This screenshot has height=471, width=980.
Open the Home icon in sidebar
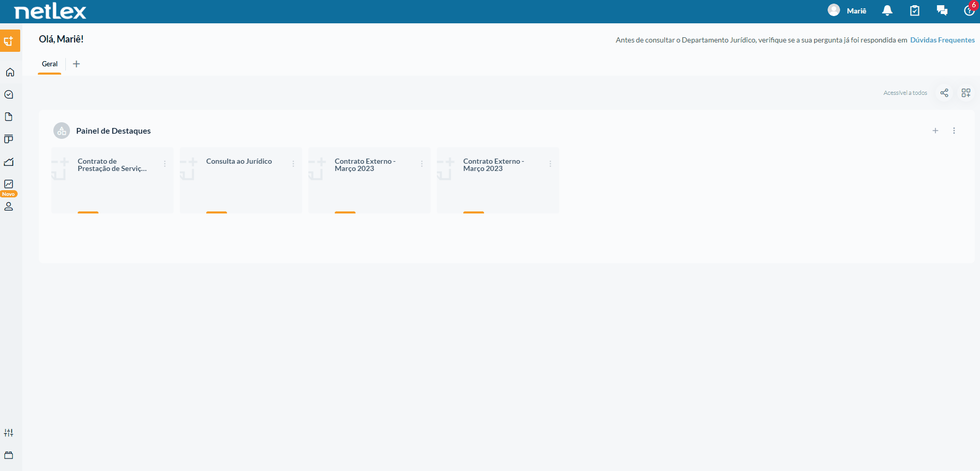pyautogui.click(x=10, y=72)
